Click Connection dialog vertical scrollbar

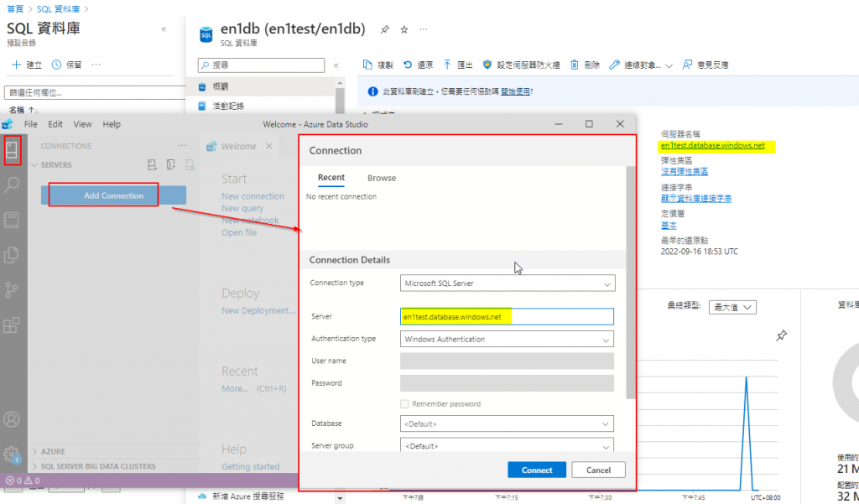(631, 282)
